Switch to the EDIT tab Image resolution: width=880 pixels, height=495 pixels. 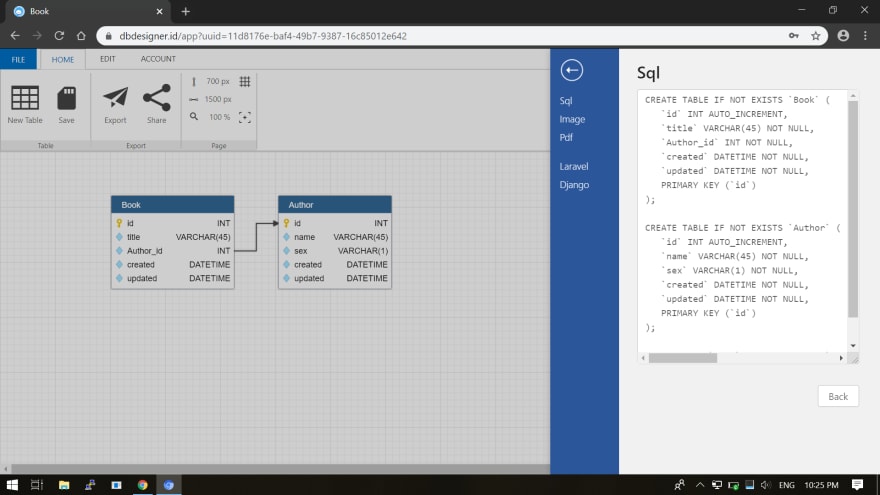pyautogui.click(x=107, y=59)
